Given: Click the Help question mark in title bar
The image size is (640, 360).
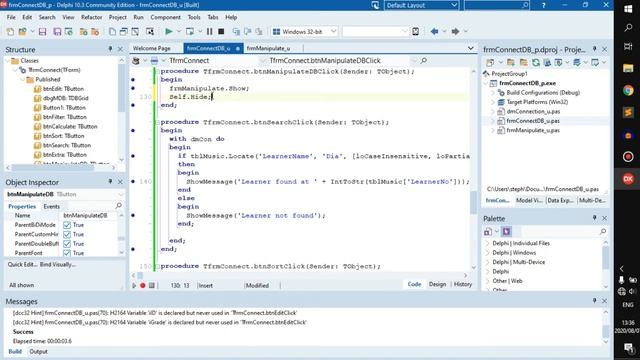Looking at the screenshot, I should click(x=543, y=5).
